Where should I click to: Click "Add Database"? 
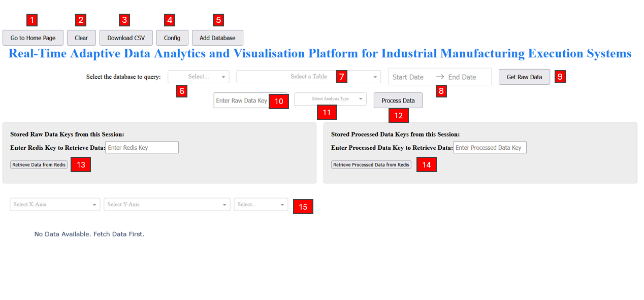pyautogui.click(x=217, y=38)
